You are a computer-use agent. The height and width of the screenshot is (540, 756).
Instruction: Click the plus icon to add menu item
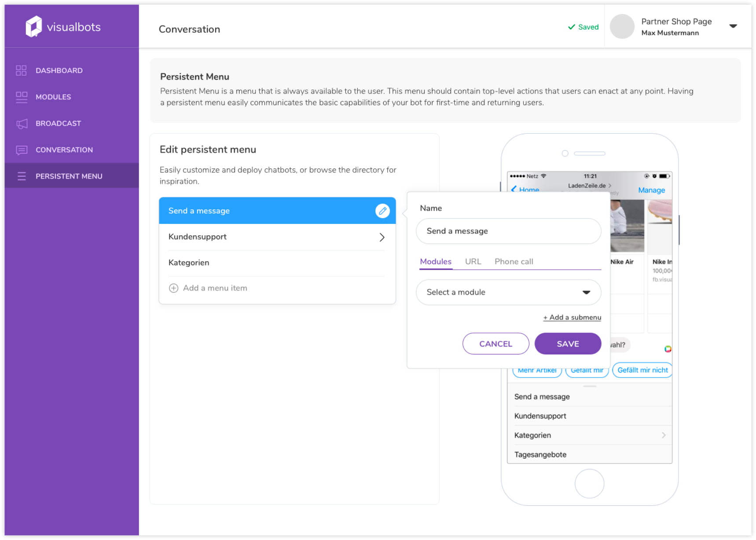tap(173, 288)
